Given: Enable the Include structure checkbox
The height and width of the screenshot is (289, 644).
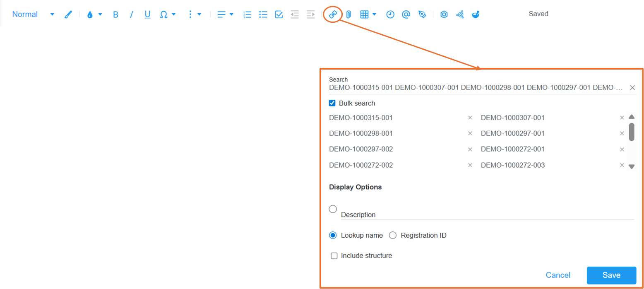Looking at the screenshot, I should pos(334,256).
